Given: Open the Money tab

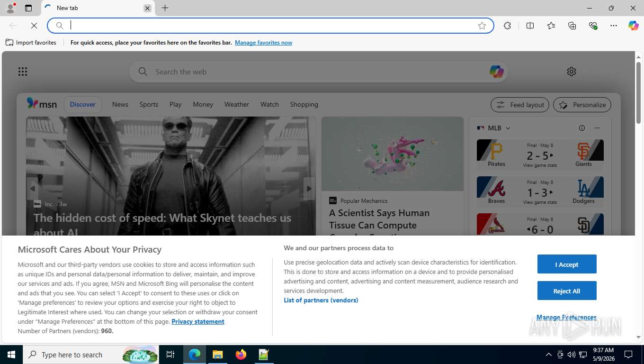Looking at the screenshot, I should coord(203,104).
